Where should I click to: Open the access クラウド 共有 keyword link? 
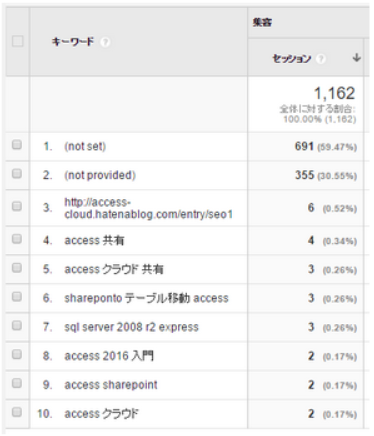tap(114, 269)
